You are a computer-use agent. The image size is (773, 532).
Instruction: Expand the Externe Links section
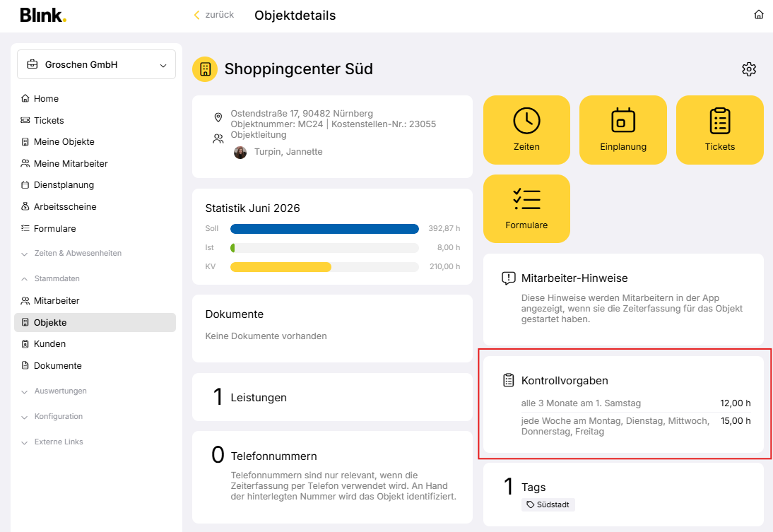click(x=58, y=442)
